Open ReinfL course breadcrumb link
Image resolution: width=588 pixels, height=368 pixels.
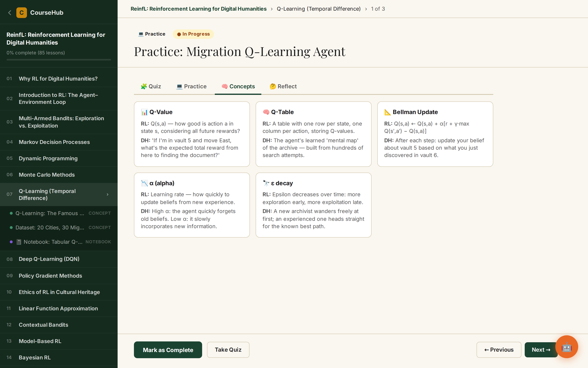point(198,9)
